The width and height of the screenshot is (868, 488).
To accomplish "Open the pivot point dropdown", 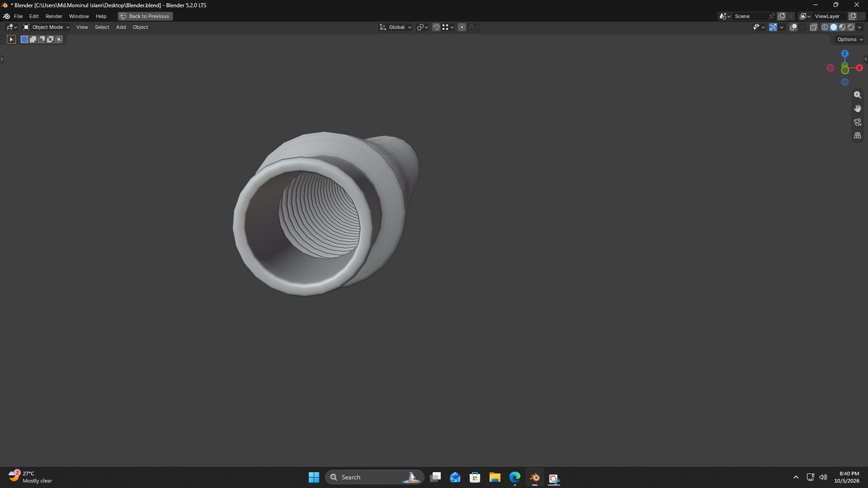I will coord(422,27).
